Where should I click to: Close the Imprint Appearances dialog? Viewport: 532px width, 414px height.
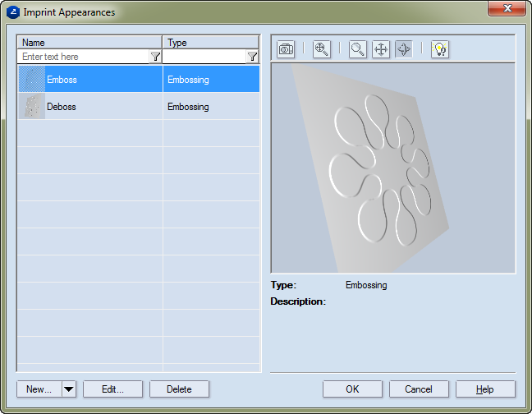click(x=507, y=8)
